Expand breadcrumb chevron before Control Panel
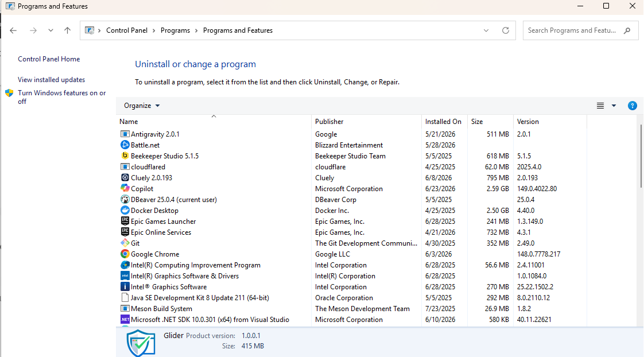This screenshot has width=644, height=357. pyautogui.click(x=99, y=30)
